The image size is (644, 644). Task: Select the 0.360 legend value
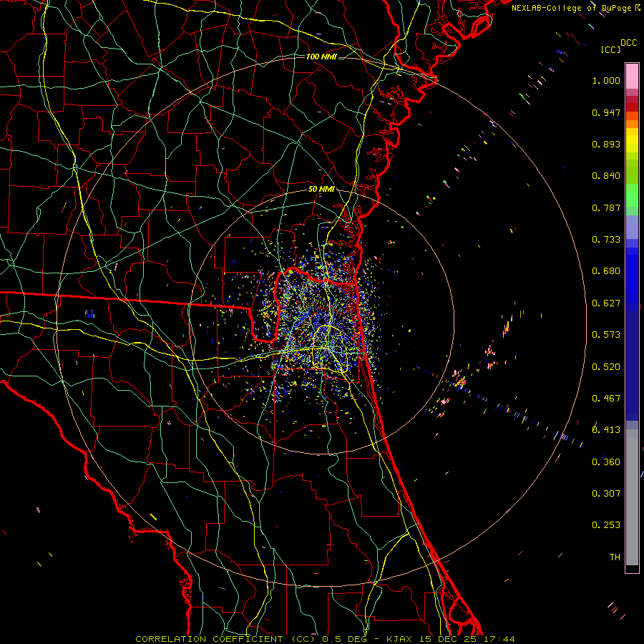point(606,462)
